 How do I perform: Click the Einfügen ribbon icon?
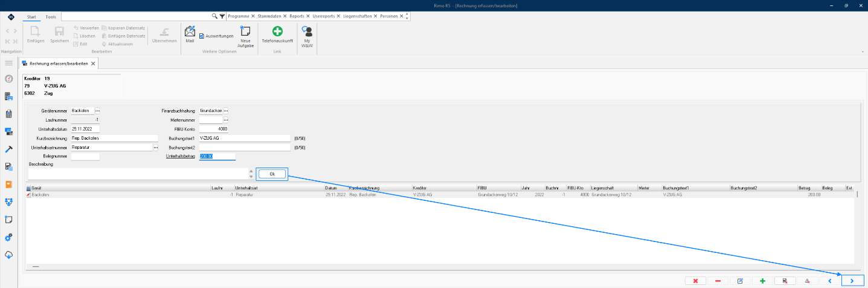[36, 35]
